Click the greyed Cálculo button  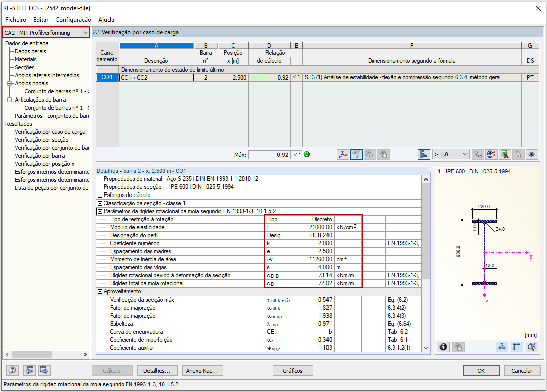coord(112,371)
